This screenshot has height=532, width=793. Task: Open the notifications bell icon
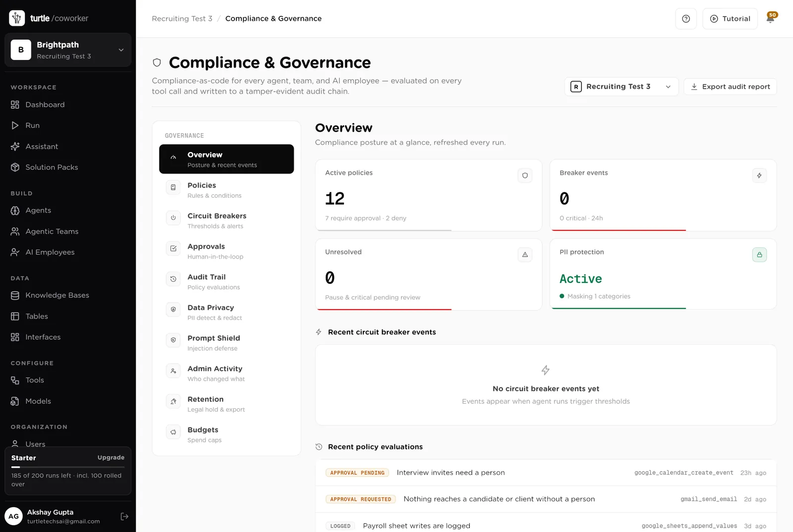(770, 18)
